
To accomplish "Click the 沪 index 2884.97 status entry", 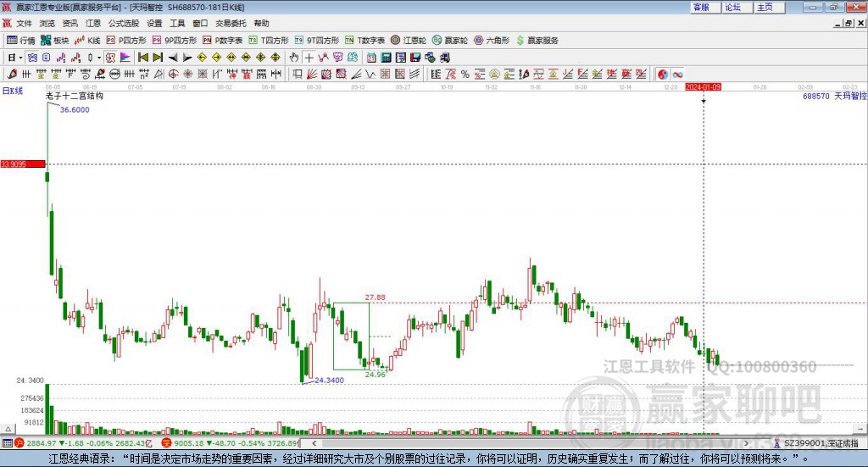I will pos(83,443).
